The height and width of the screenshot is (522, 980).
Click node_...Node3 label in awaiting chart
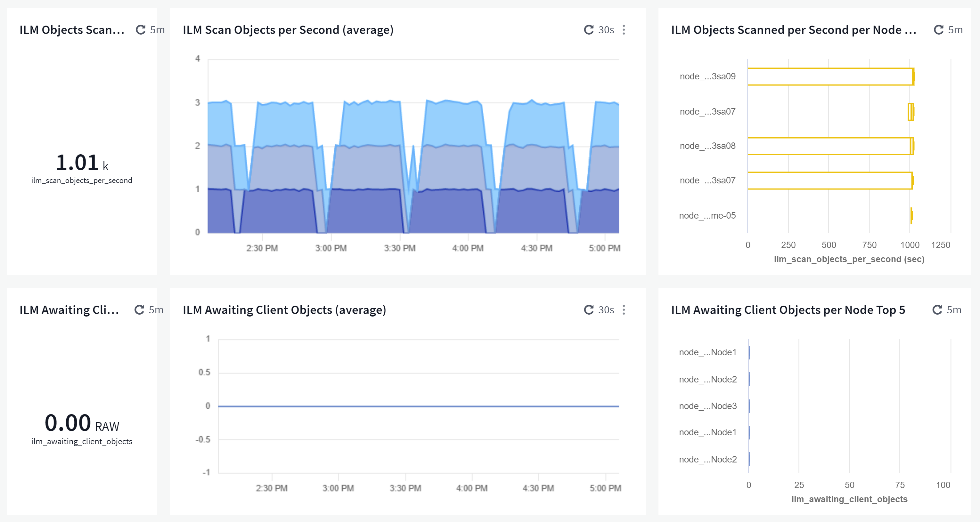[x=707, y=406]
